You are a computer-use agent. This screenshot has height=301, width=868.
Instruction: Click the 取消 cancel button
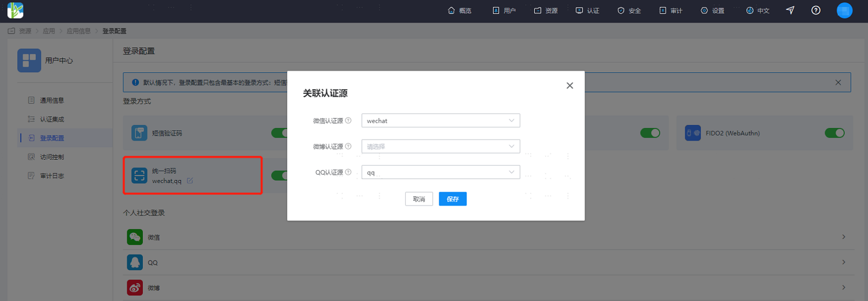click(419, 199)
